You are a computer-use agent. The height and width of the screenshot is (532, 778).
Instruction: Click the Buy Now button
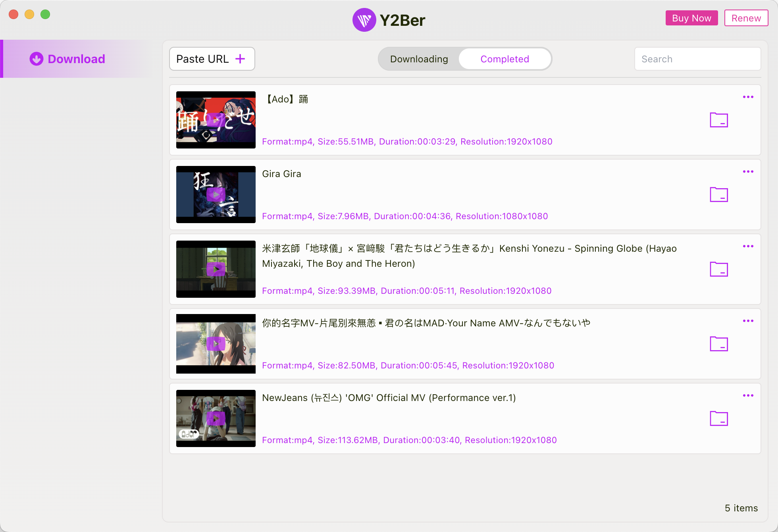tap(691, 18)
